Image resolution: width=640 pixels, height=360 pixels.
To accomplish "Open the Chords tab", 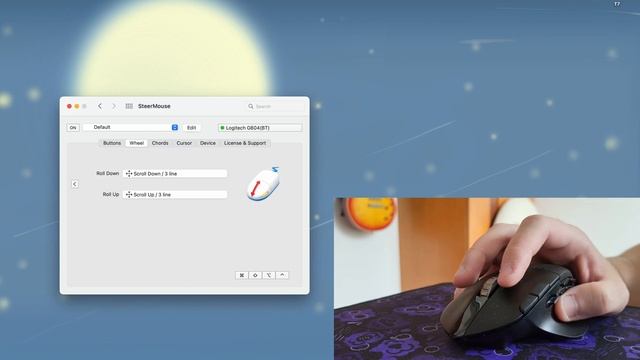I will click(160, 143).
